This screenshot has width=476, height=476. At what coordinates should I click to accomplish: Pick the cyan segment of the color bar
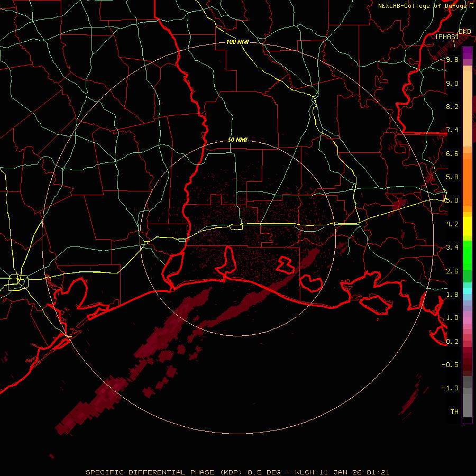pyautogui.click(x=467, y=290)
